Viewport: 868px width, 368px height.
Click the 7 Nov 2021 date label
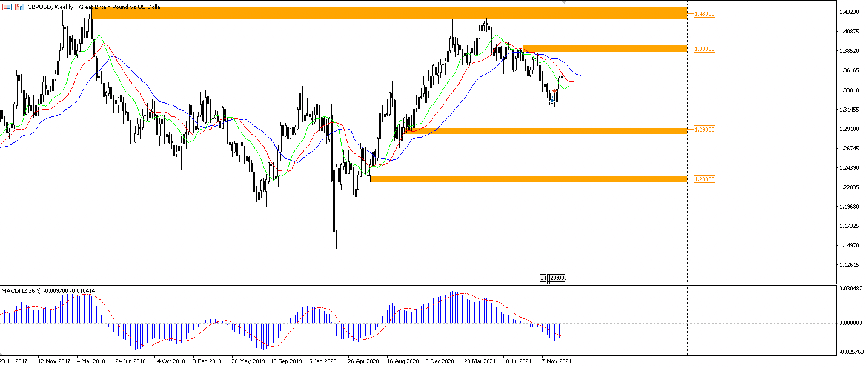[556, 361]
